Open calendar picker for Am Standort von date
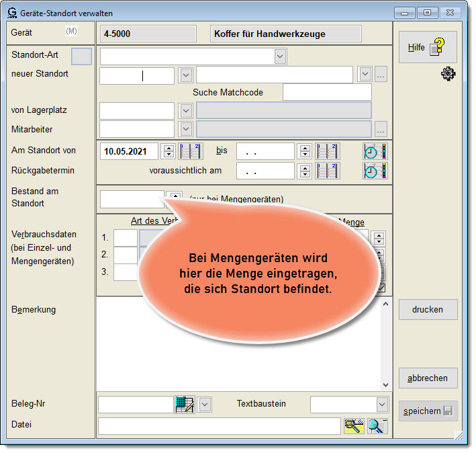This screenshot has width=476, height=453. 191,151
